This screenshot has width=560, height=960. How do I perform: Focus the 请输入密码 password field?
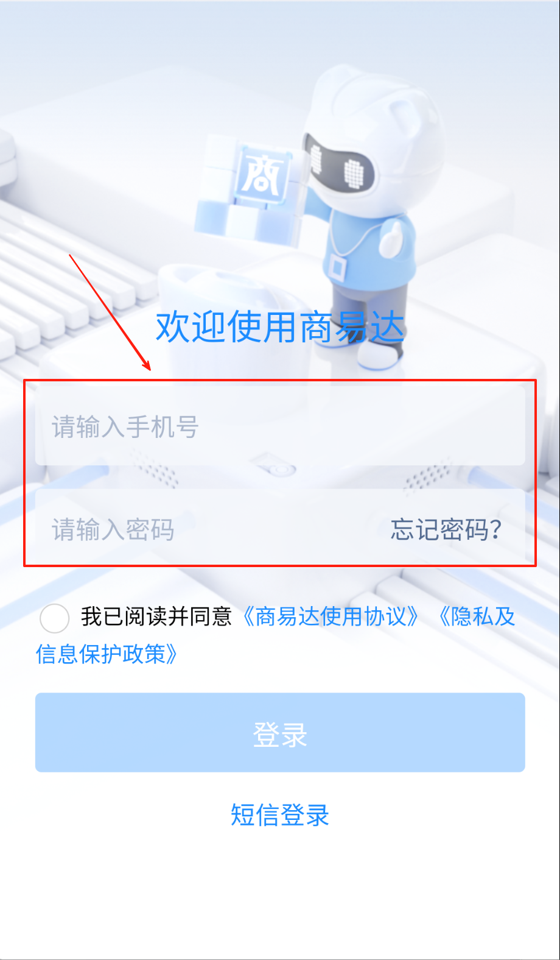[x=207, y=529]
